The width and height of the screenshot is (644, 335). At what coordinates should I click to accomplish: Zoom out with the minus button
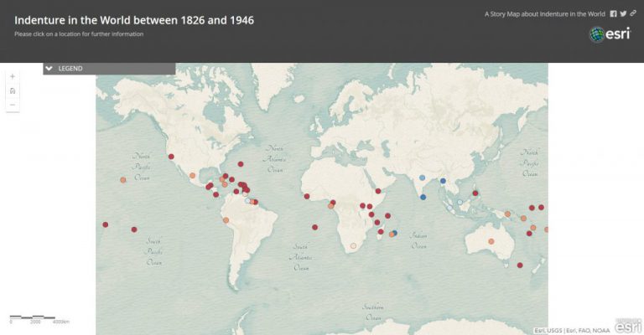tap(13, 105)
